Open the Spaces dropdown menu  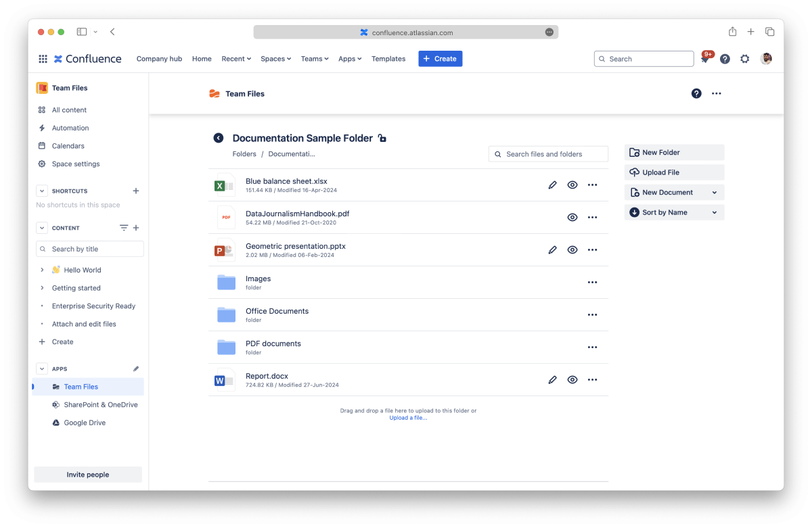click(x=275, y=59)
